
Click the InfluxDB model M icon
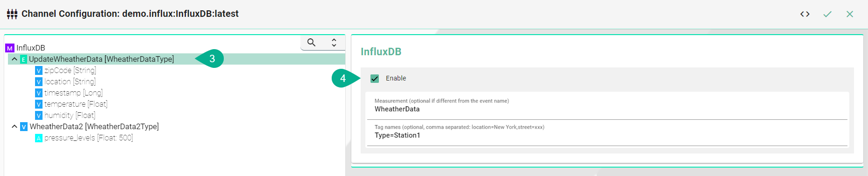tap(10, 48)
